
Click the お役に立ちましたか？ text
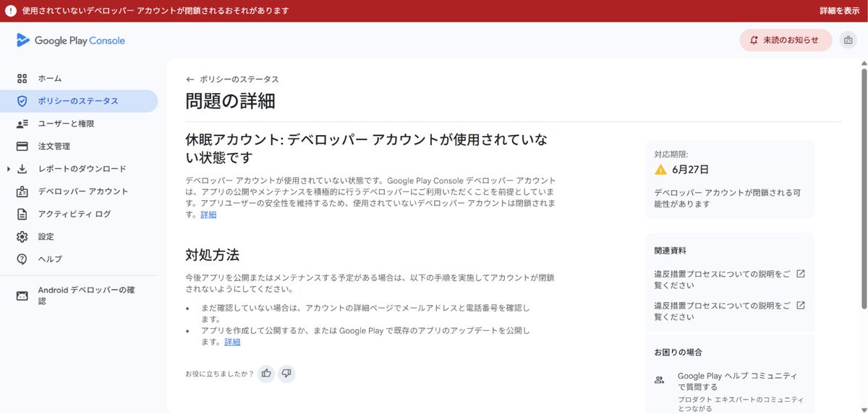pos(219,374)
